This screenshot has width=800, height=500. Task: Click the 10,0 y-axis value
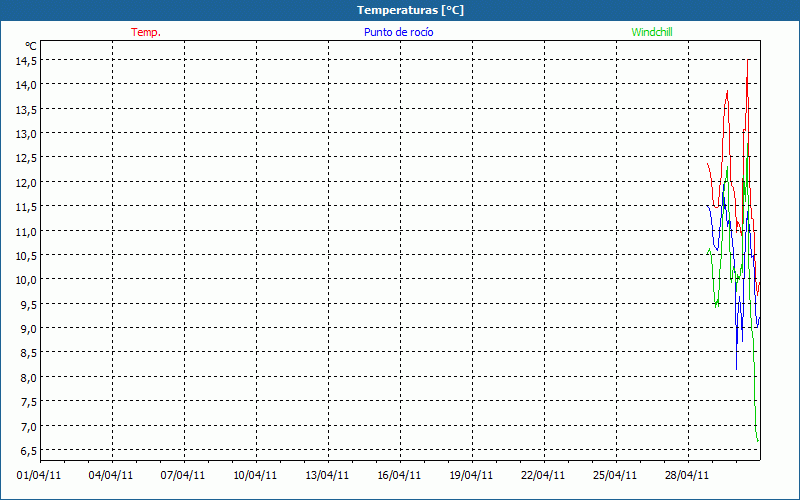[26, 280]
